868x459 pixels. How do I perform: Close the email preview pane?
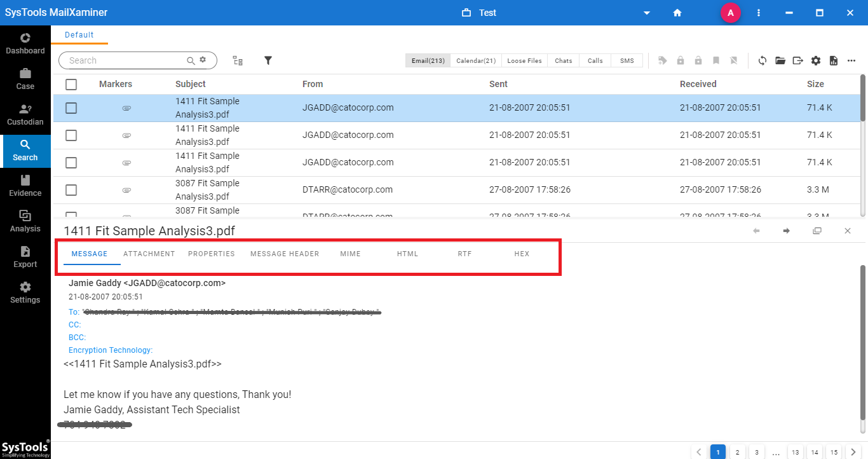pyautogui.click(x=848, y=231)
